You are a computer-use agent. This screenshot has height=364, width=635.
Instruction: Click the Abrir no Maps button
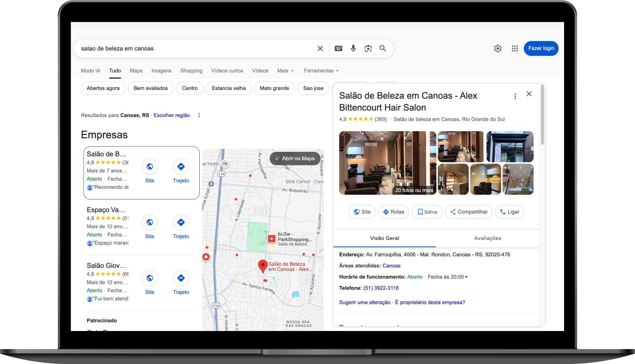click(295, 158)
